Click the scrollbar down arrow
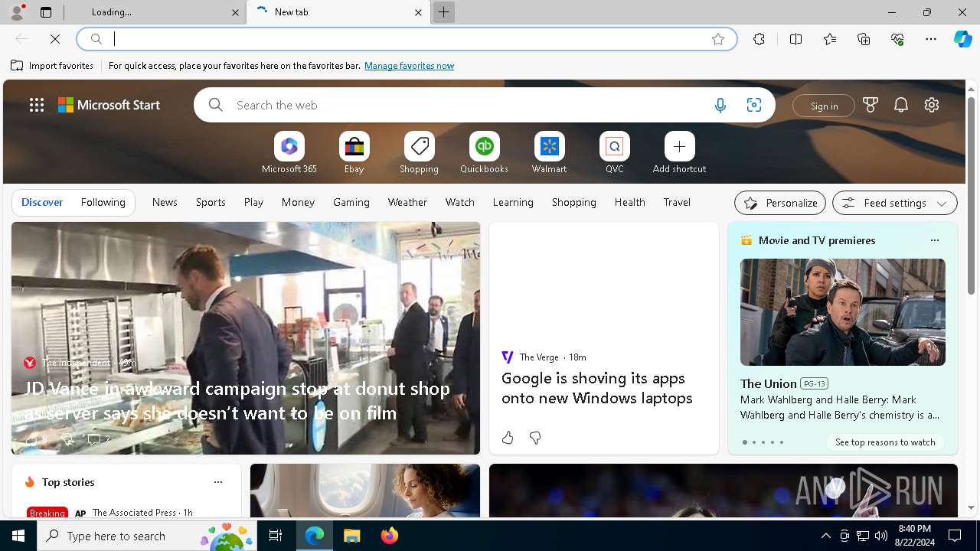 971,507
